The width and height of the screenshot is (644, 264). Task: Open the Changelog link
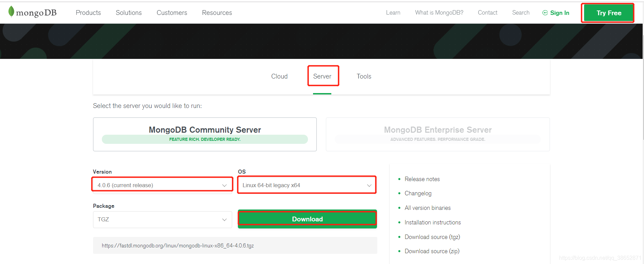click(418, 193)
